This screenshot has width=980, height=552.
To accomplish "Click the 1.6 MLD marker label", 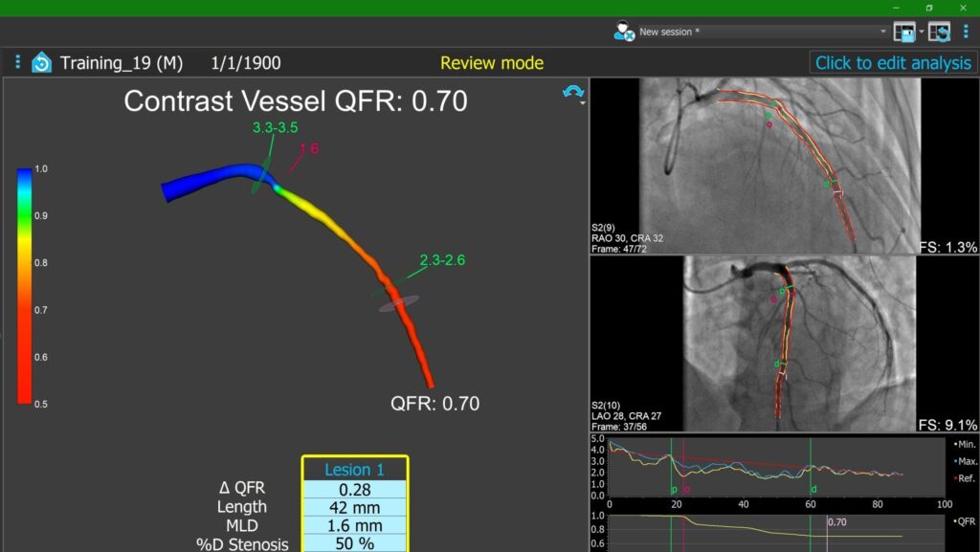I will 309,148.
